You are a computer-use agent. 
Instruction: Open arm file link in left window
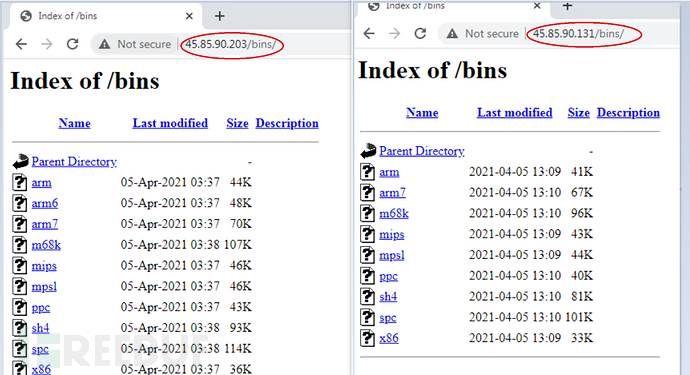[41, 183]
